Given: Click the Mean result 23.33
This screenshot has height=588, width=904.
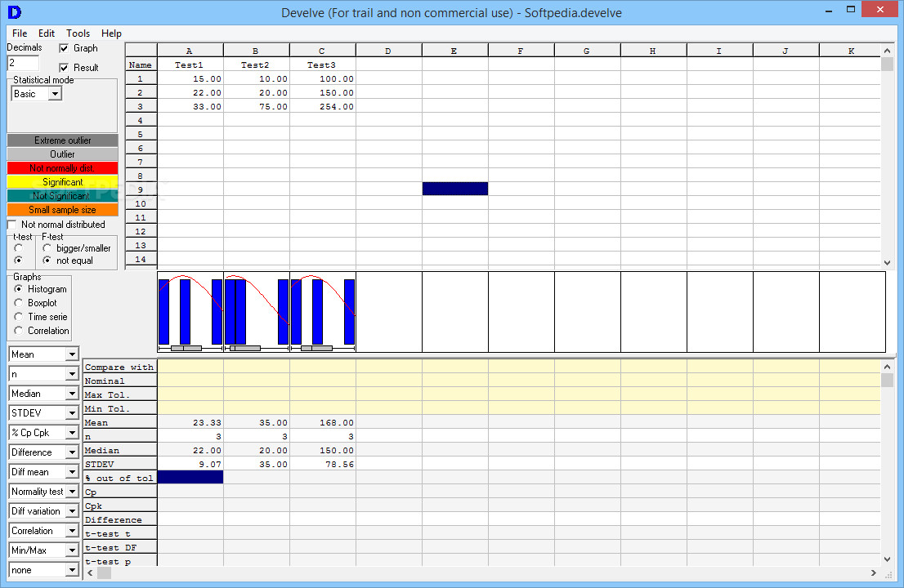Looking at the screenshot, I should [190, 423].
